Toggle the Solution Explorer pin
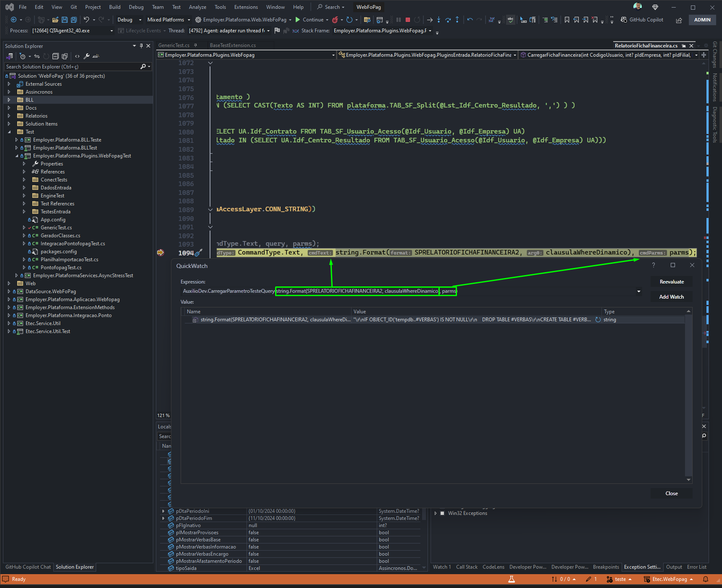Screen dimensions: 722x588 pyautogui.click(x=141, y=46)
